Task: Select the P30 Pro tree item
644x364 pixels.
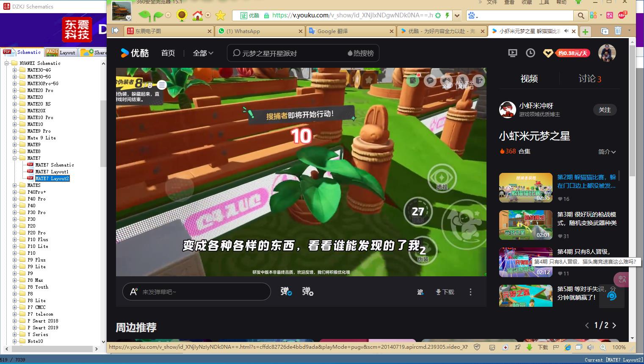Action: pyautogui.click(x=36, y=212)
